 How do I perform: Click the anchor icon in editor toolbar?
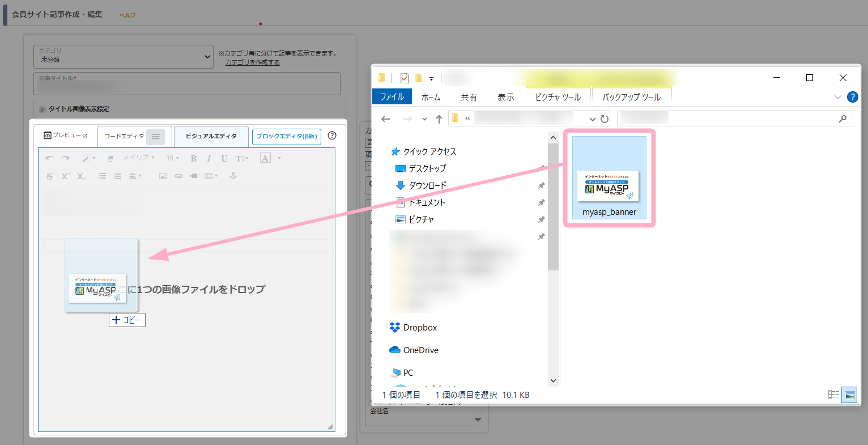click(x=232, y=176)
